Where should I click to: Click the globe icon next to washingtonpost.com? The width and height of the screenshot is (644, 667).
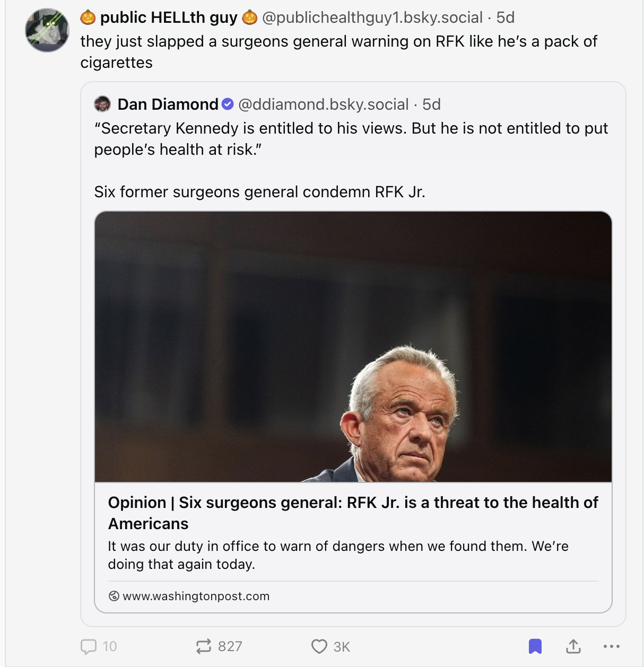(113, 596)
